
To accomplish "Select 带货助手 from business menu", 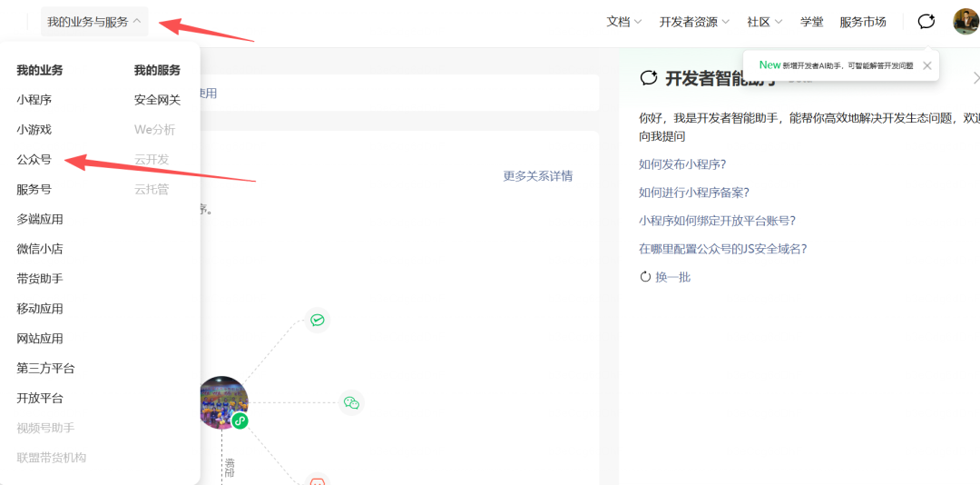I will point(40,279).
